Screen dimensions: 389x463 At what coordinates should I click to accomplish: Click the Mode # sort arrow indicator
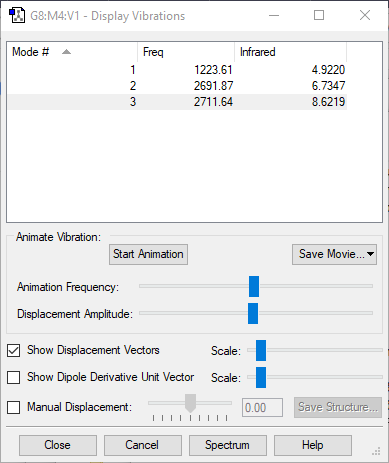pyautogui.click(x=66, y=52)
